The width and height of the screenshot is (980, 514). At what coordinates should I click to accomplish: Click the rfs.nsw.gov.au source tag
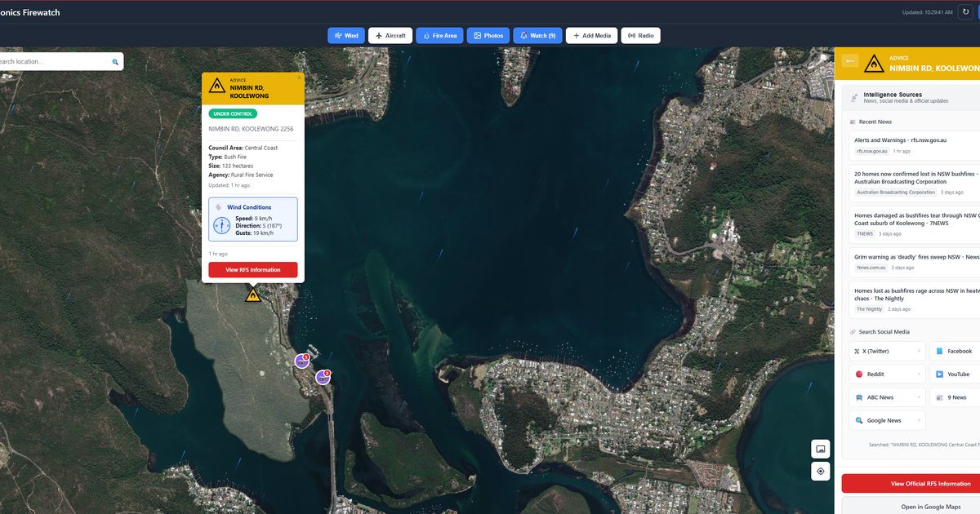[x=871, y=151]
